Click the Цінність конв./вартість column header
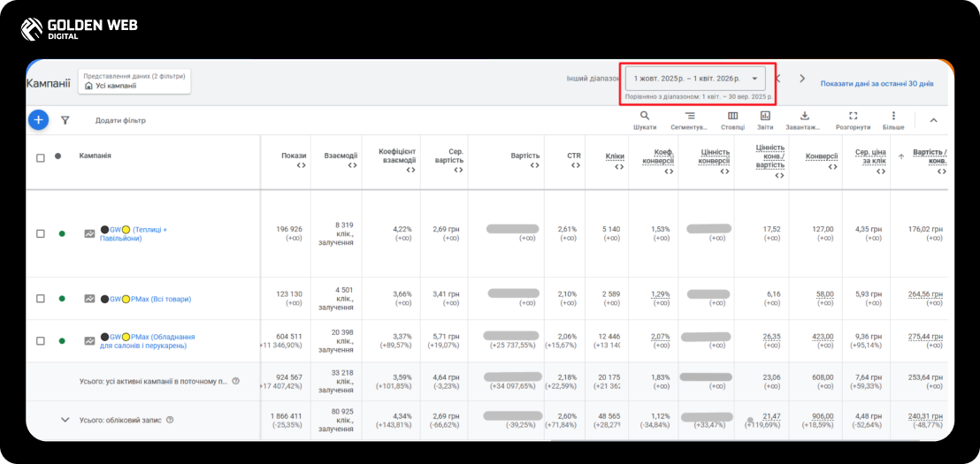Image resolution: width=980 pixels, height=464 pixels. (770, 156)
